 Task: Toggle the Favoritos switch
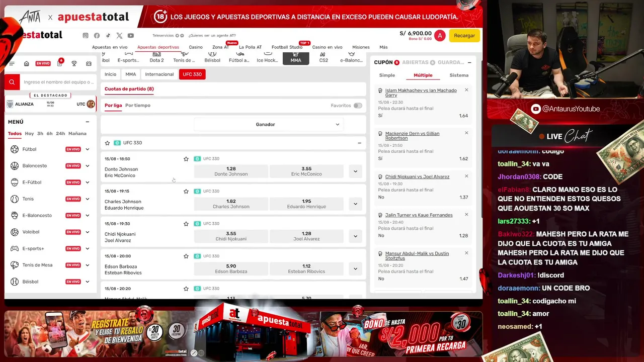tap(358, 106)
